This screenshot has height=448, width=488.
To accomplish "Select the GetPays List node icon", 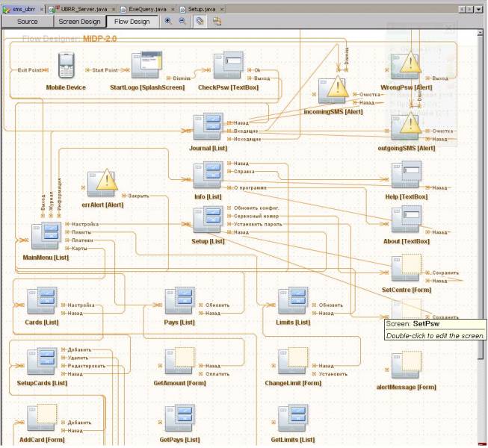I will [x=179, y=417].
